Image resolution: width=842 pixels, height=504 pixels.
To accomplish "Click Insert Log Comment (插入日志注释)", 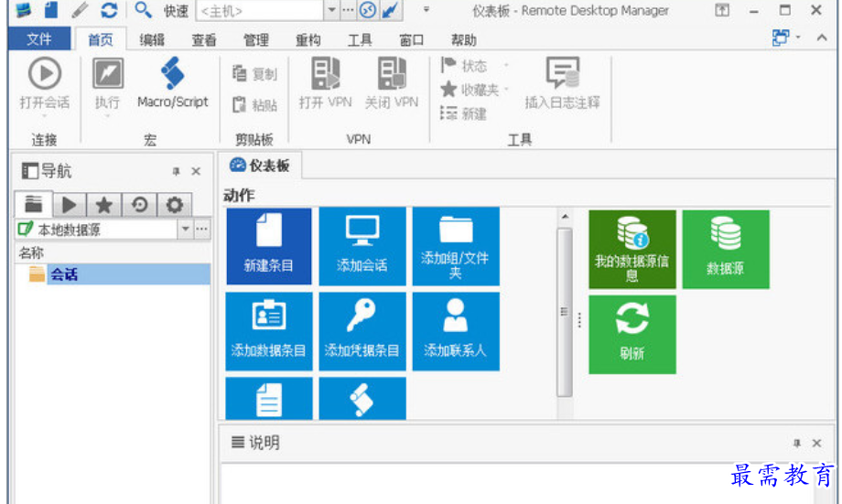I will [562, 83].
